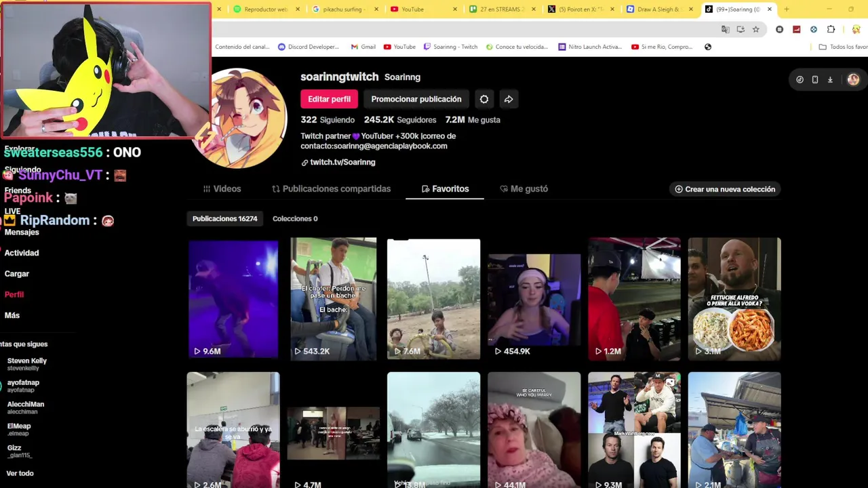Image resolution: width=868 pixels, height=488 pixels.
Task: View the 245.2K Seguidores list
Action: (400, 119)
